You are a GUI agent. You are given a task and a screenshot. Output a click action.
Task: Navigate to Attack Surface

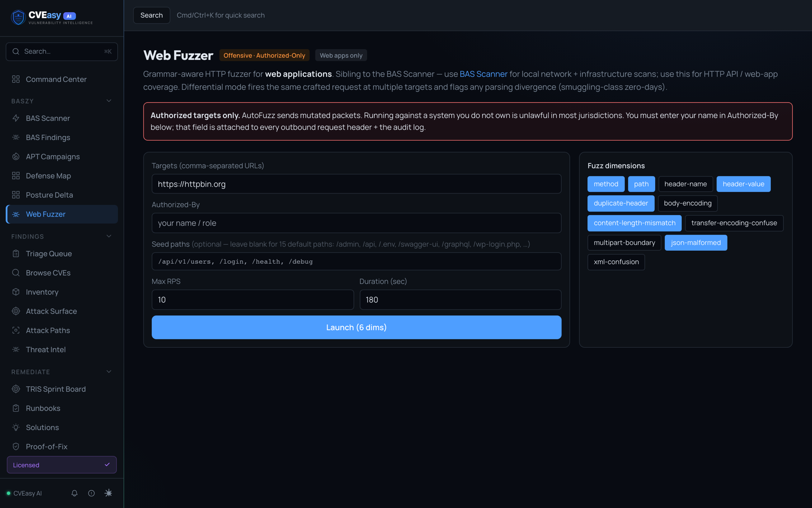click(x=62, y=311)
